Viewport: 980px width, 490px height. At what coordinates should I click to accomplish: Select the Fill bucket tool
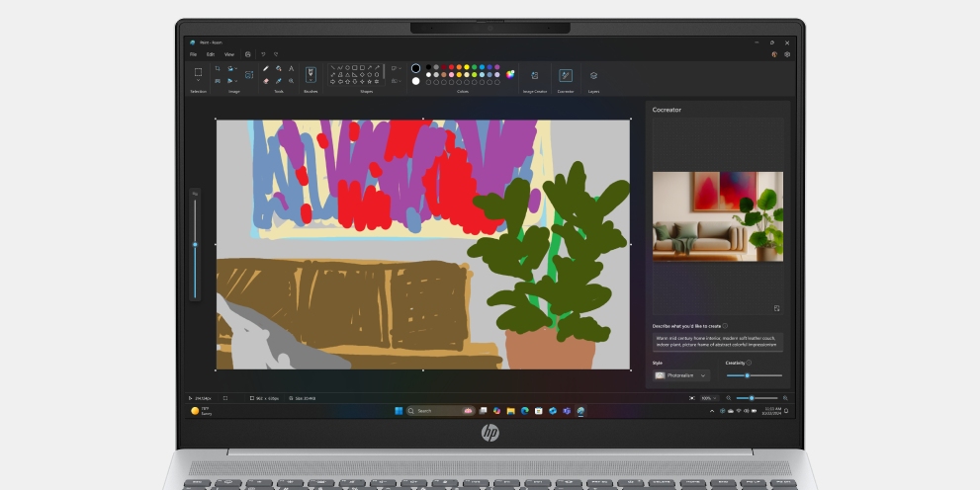point(279,68)
